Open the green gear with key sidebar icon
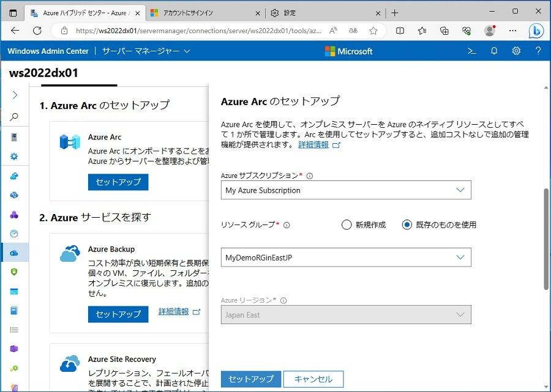Screen dimensions: 551x392 pos(14,368)
